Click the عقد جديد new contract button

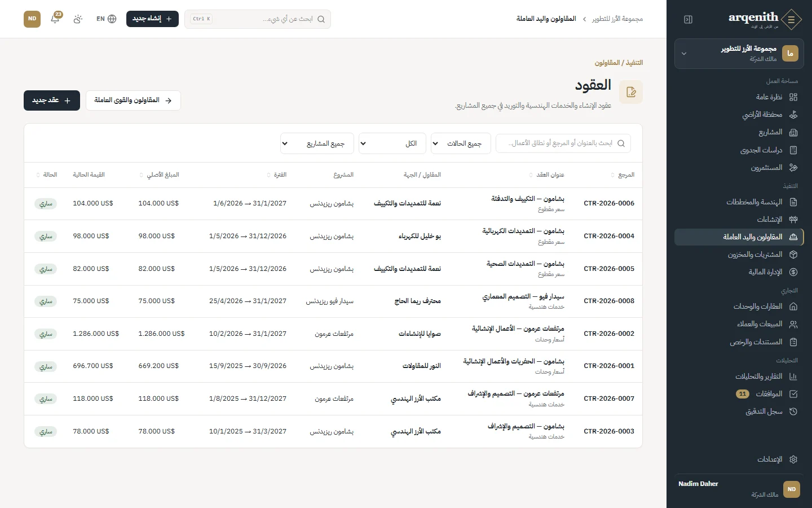(52, 100)
